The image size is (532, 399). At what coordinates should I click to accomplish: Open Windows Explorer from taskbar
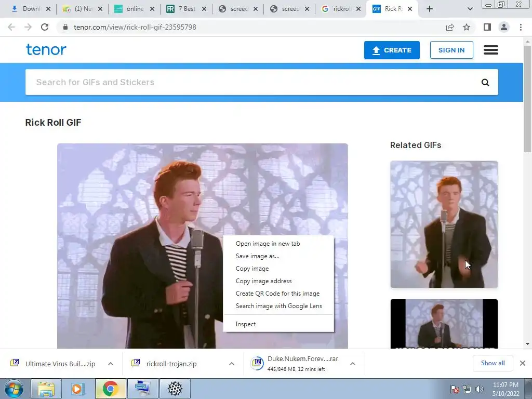pos(46,389)
